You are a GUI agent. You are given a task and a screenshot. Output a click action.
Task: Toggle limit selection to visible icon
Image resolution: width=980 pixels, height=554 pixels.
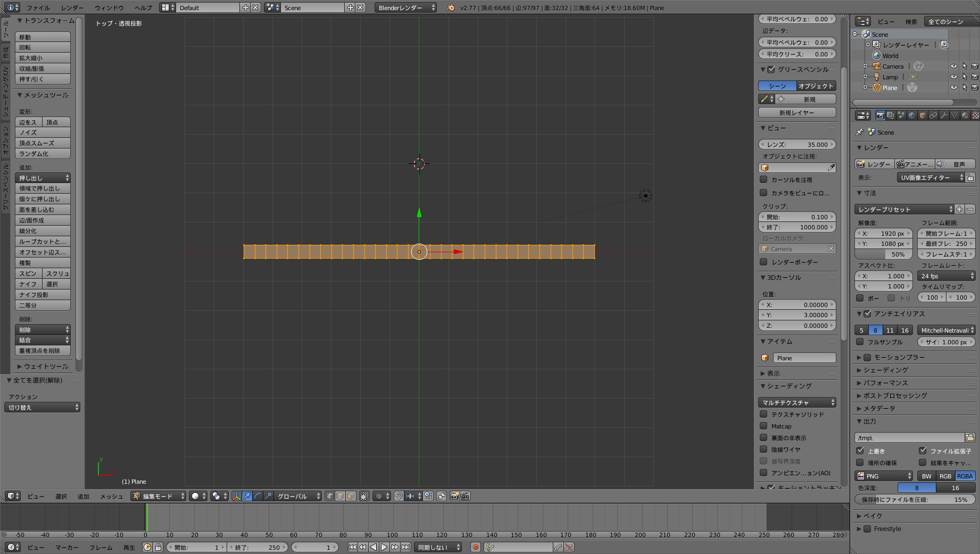(x=364, y=496)
